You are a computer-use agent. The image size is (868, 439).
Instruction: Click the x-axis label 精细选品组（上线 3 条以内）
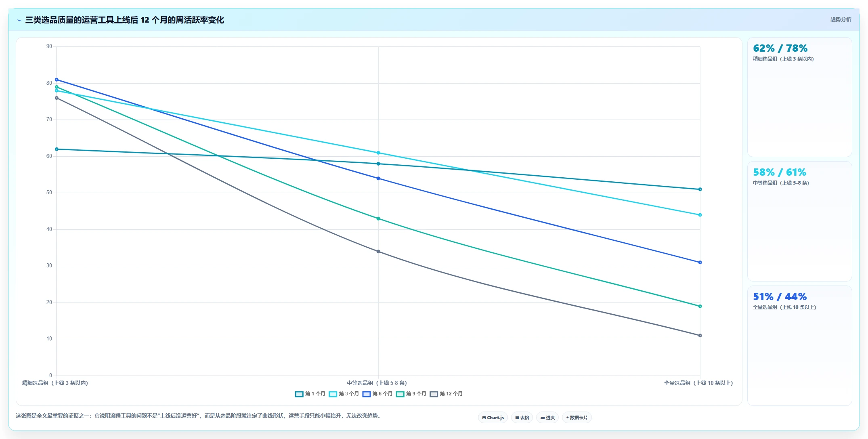[55, 383]
